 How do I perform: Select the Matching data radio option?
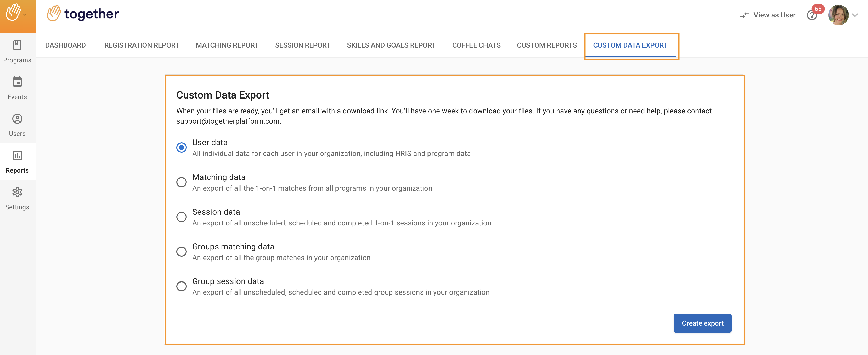[x=181, y=182]
